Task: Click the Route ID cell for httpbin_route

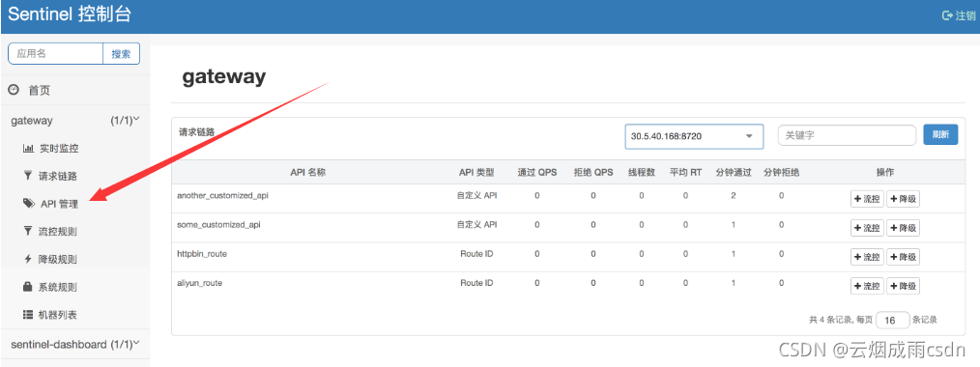Action: pyautogui.click(x=476, y=254)
